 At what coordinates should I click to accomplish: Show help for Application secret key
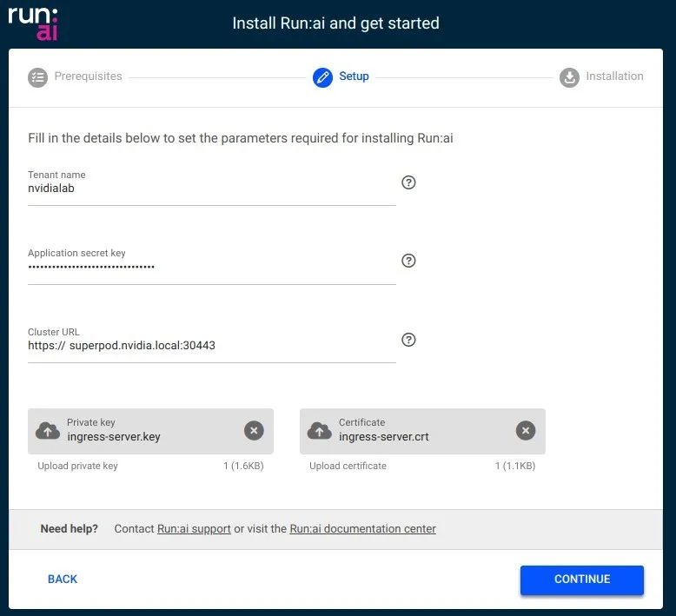coord(408,261)
